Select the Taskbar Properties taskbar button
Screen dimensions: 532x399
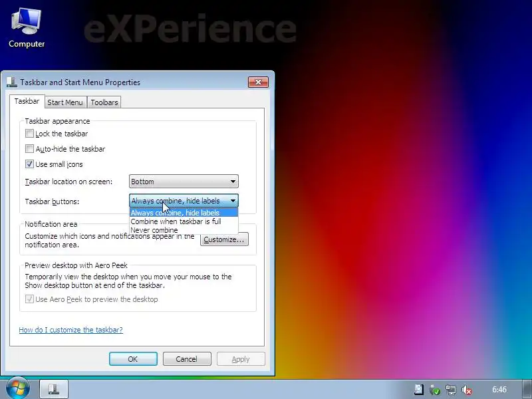54,389
